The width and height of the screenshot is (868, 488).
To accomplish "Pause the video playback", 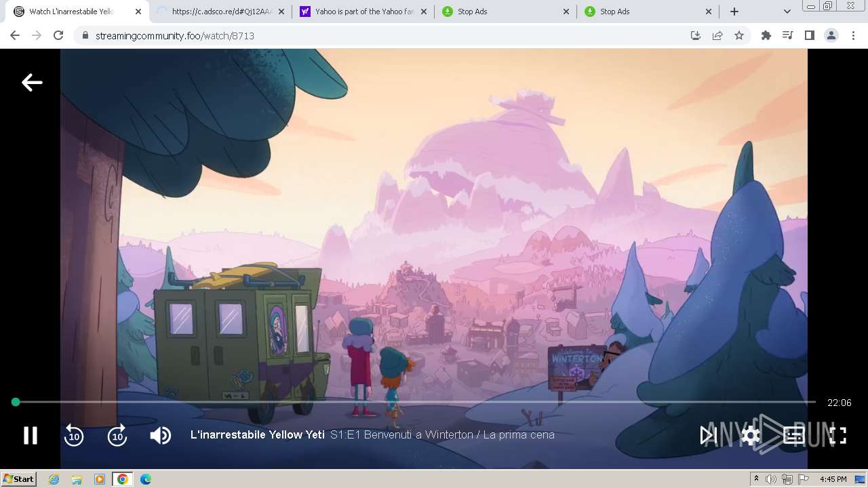I will pyautogui.click(x=31, y=435).
